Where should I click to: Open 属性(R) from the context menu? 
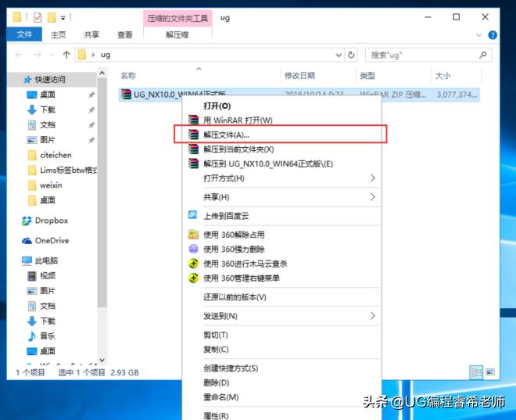[216, 416]
